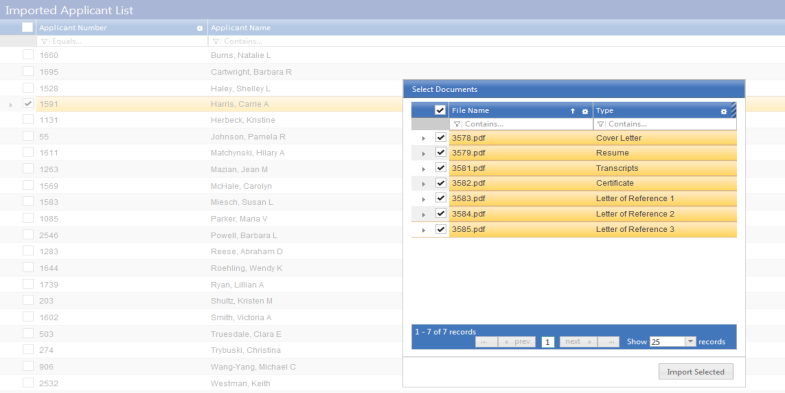Image resolution: width=785 pixels, height=393 pixels.
Task: Select applicant name Cartwright, Barbara R
Action: [251, 72]
